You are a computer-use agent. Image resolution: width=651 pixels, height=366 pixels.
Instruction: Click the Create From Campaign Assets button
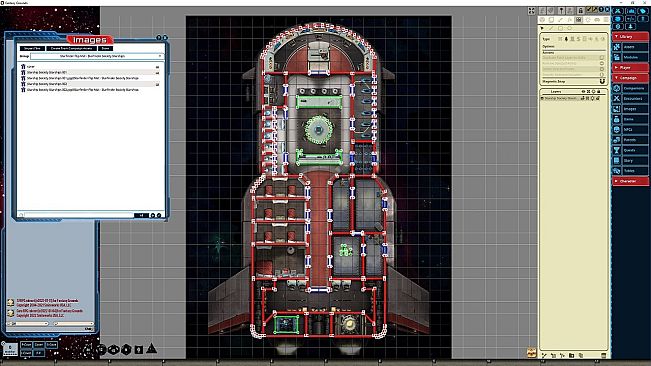coord(71,49)
